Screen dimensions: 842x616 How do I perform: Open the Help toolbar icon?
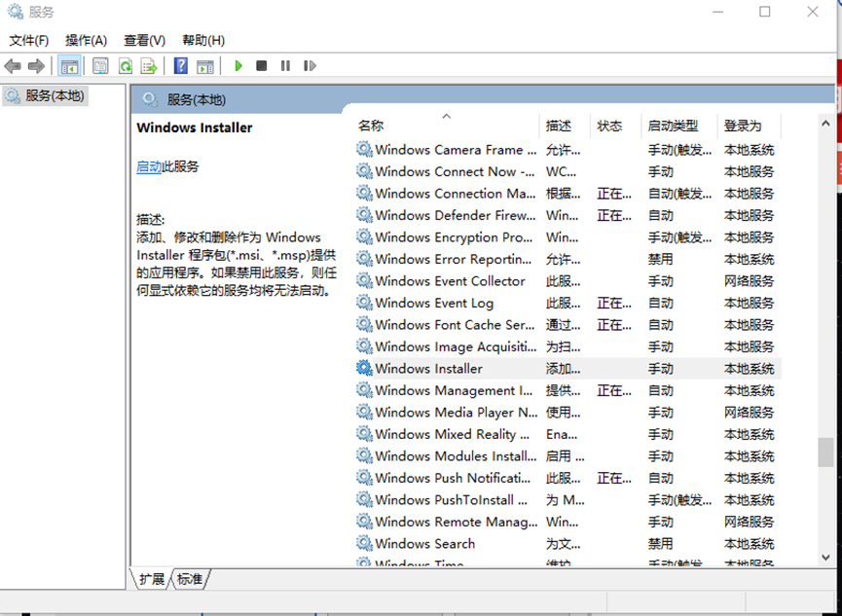click(181, 66)
